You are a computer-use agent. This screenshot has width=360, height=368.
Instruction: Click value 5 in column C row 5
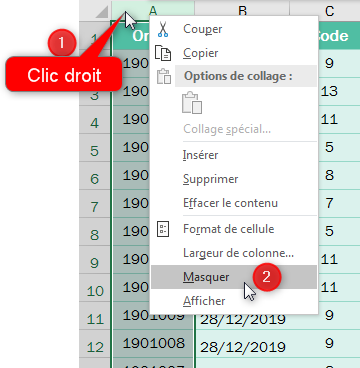coord(329,147)
